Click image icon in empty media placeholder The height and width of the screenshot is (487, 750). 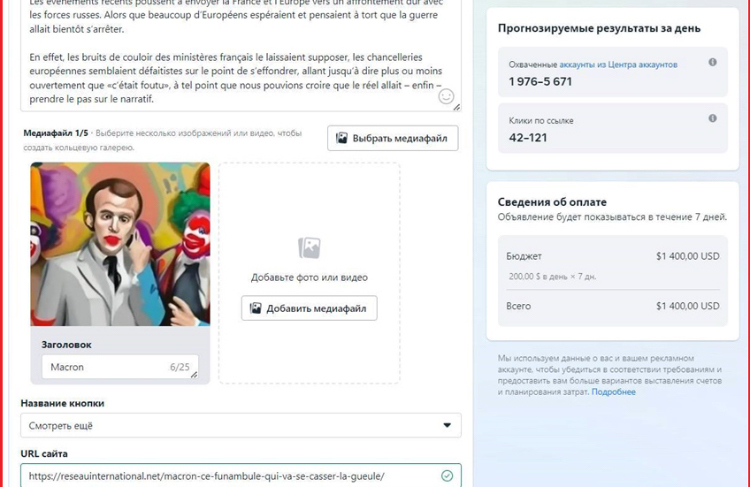309,248
